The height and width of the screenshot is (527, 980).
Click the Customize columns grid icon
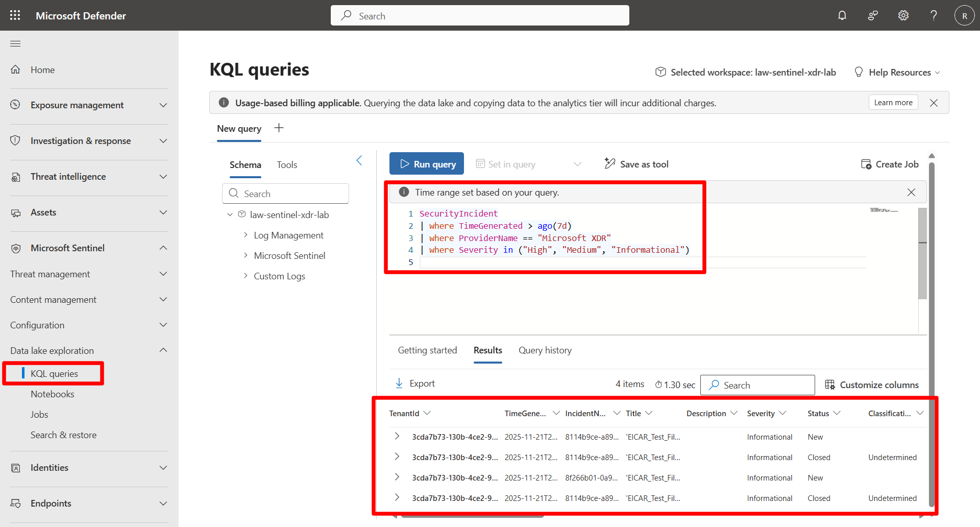coord(830,385)
